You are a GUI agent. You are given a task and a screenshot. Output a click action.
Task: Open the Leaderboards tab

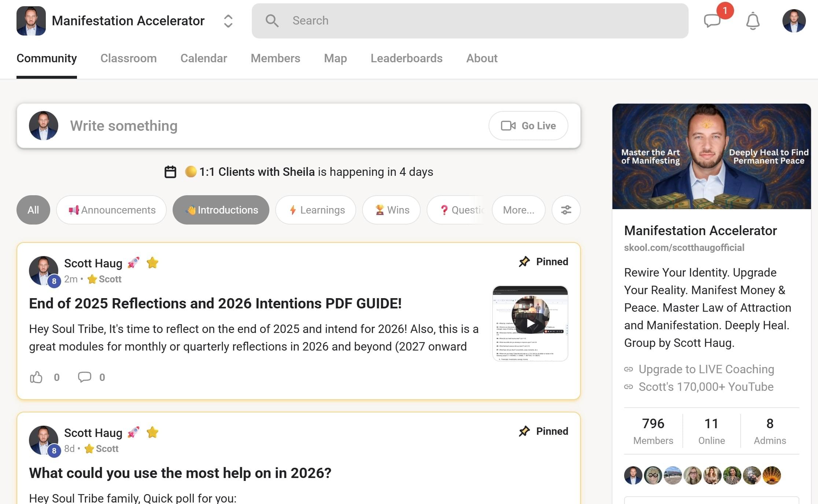pos(406,58)
